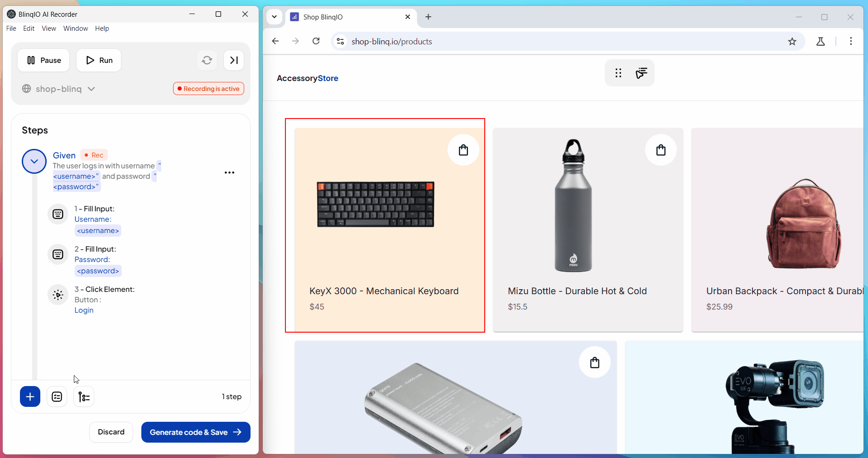This screenshot has width=868, height=458.
Task: Open the browser tab search dropdown
Action: coord(274,17)
